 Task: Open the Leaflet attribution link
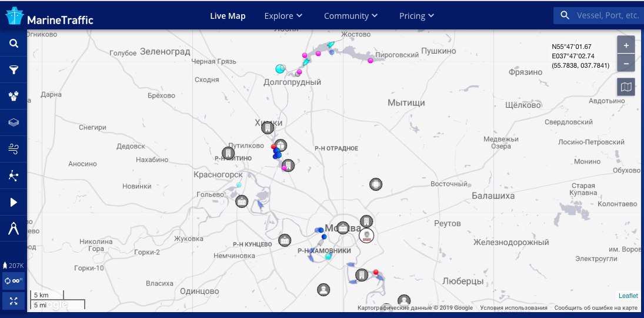[x=628, y=296]
